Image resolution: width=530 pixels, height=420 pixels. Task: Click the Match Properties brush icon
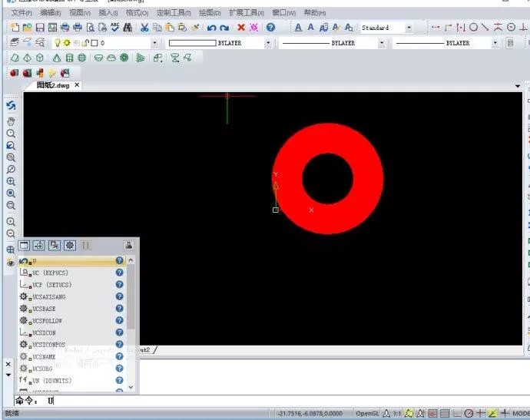coord(195,28)
